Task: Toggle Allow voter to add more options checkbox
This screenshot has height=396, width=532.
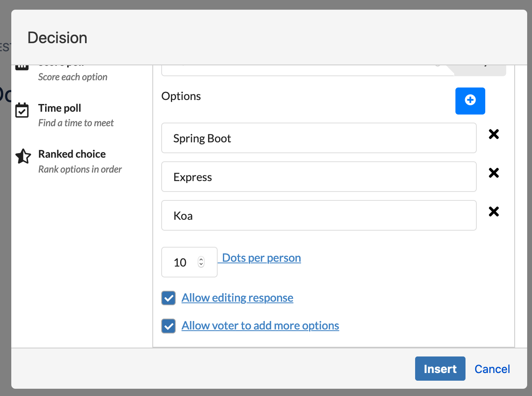Action: pos(168,326)
